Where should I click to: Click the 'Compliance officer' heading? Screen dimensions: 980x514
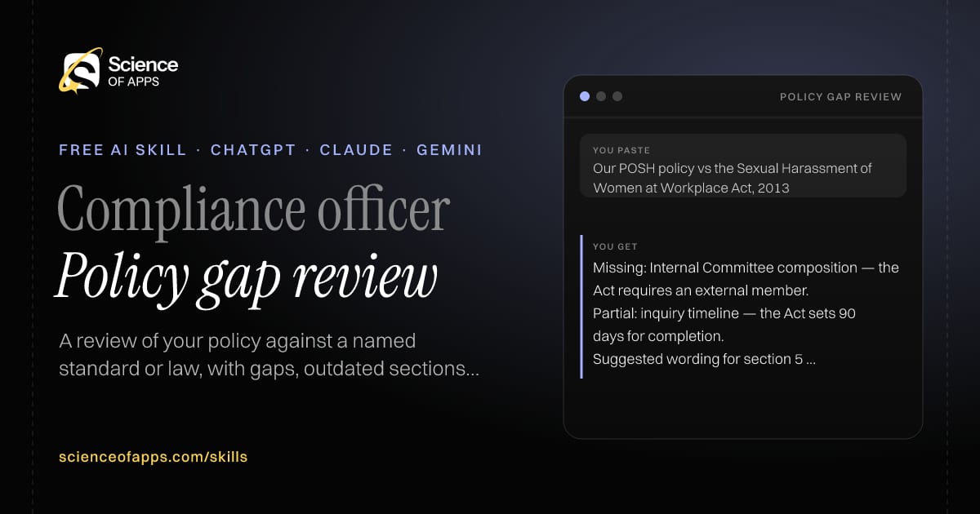[253, 209]
